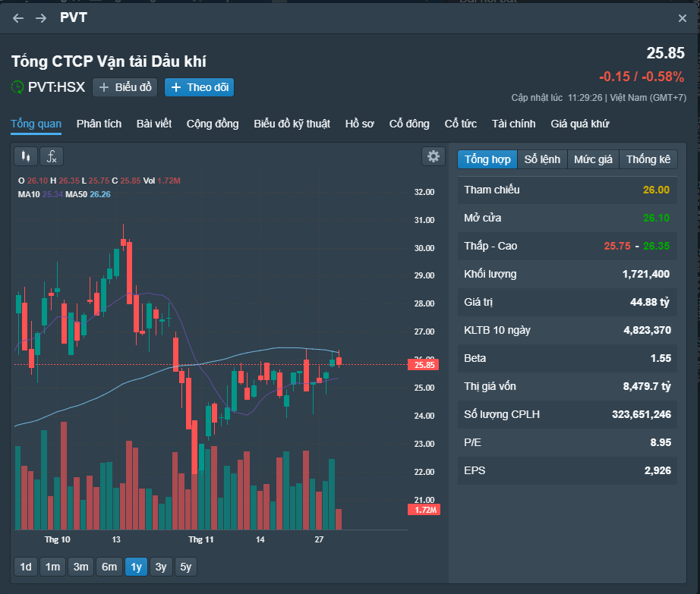Close the PVT stock panel
The height and width of the screenshot is (594, 700).
(x=682, y=18)
